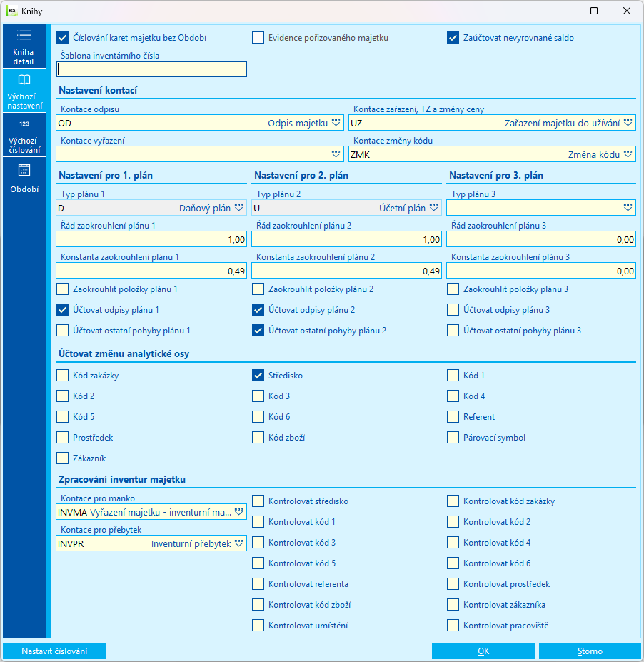Enable the Zákazník checkbox

click(62, 458)
